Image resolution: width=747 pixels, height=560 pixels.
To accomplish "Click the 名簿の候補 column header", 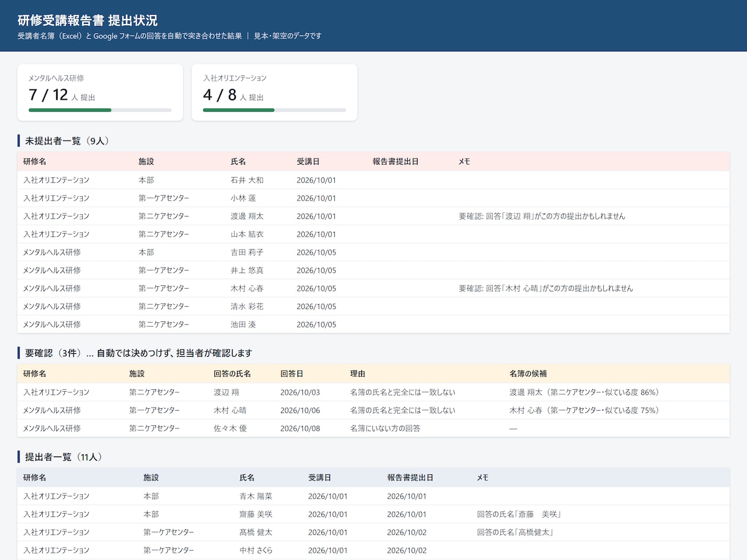I will click(x=528, y=373).
